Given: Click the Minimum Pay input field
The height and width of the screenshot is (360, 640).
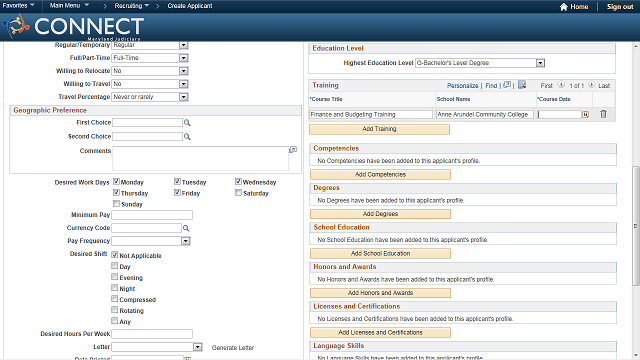Looking at the screenshot, I should [x=152, y=215].
